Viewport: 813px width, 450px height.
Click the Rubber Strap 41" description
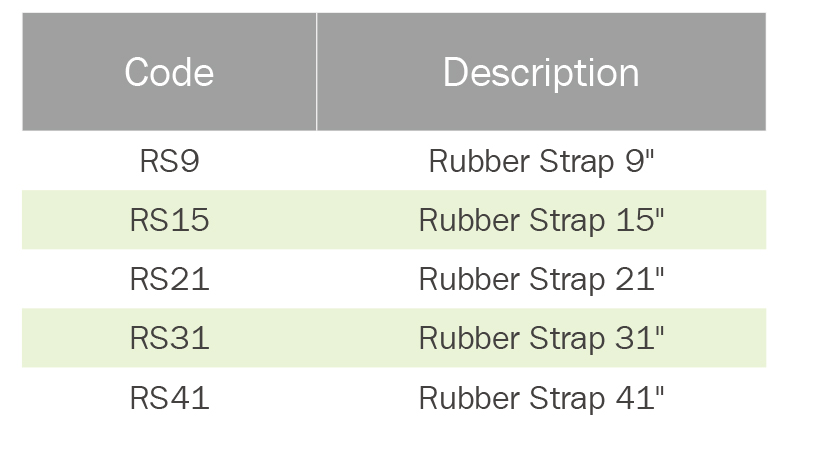click(540, 398)
